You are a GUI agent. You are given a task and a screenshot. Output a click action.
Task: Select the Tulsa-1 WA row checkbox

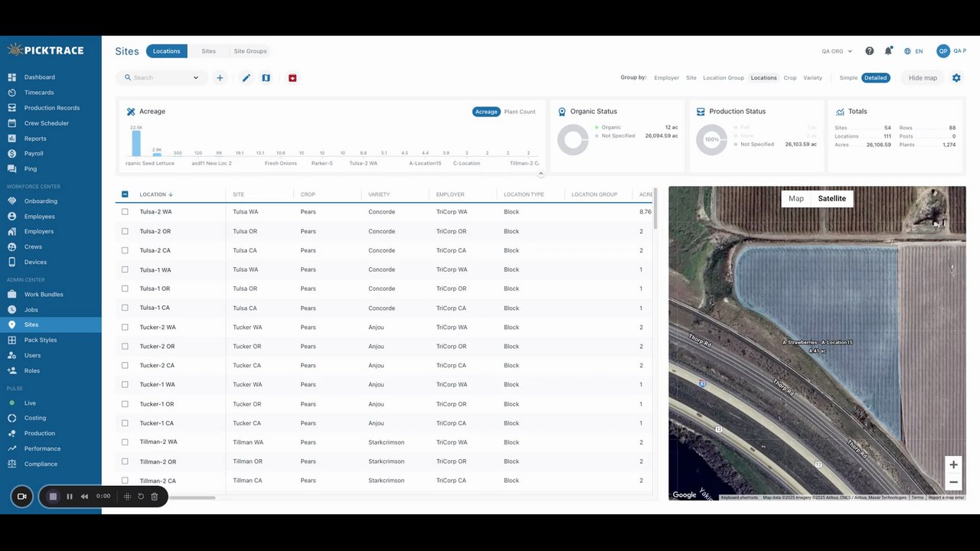click(x=125, y=269)
